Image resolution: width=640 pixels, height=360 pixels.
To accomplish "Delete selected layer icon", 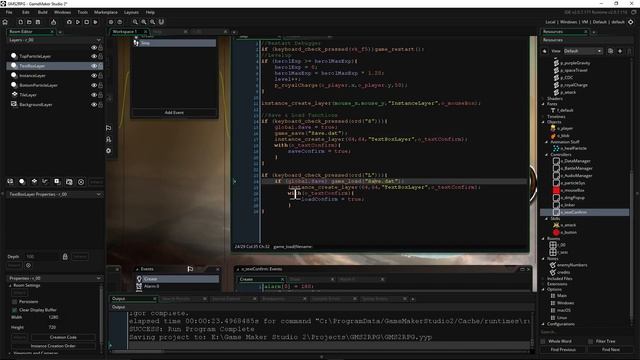I will click(x=81, y=182).
